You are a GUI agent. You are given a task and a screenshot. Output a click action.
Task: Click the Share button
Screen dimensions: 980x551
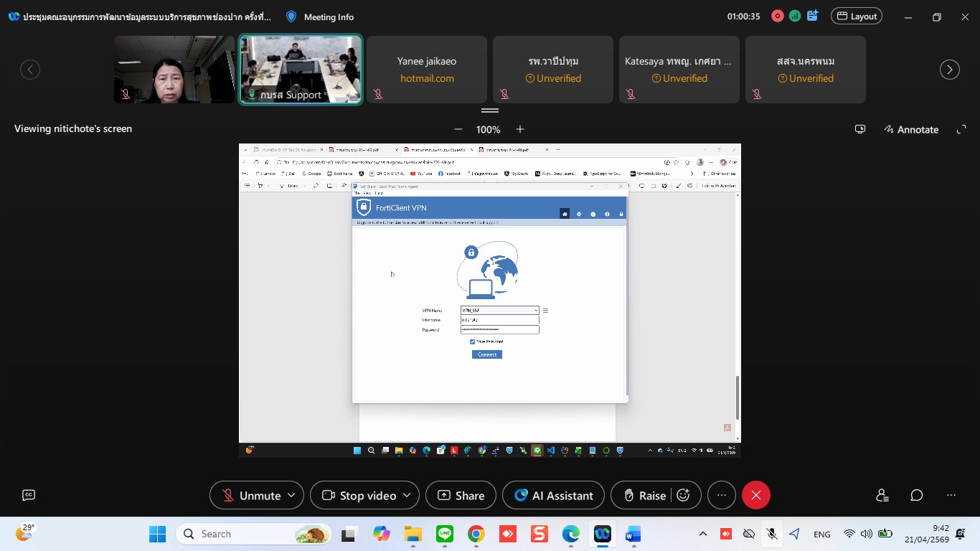point(461,495)
